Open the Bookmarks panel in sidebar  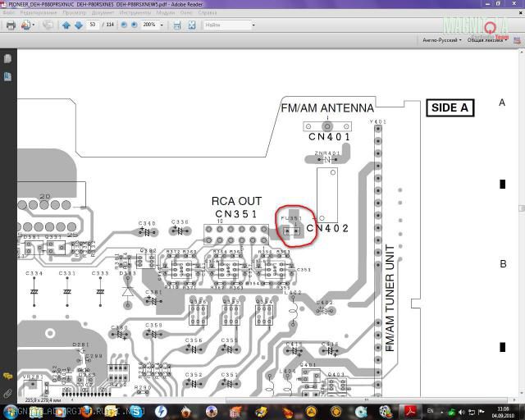[7, 76]
